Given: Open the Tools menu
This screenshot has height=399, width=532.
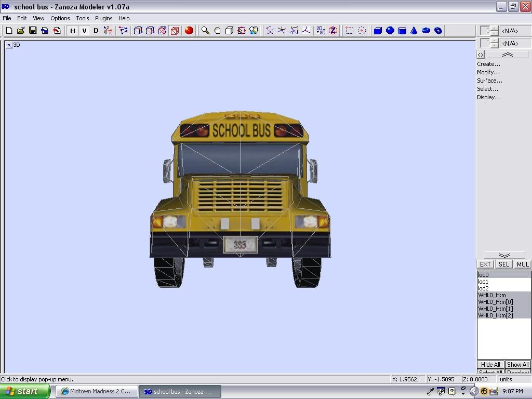Looking at the screenshot, I should click(x=83, y=18).
